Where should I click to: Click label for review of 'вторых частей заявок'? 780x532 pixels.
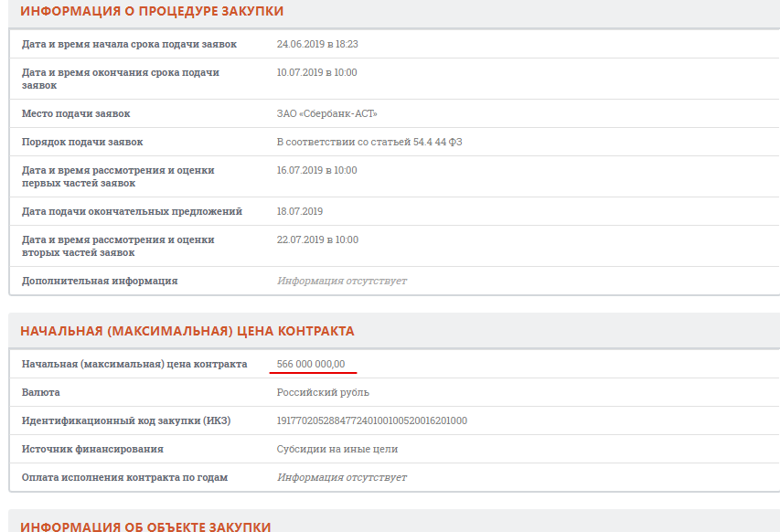pos(118,246)
